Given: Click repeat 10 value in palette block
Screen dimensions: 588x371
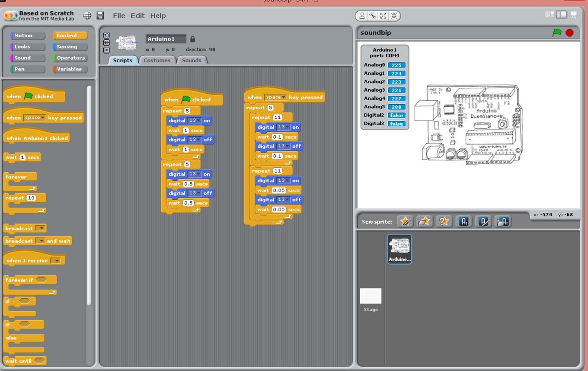Looking at the screenshot, I should pos(31,198).
